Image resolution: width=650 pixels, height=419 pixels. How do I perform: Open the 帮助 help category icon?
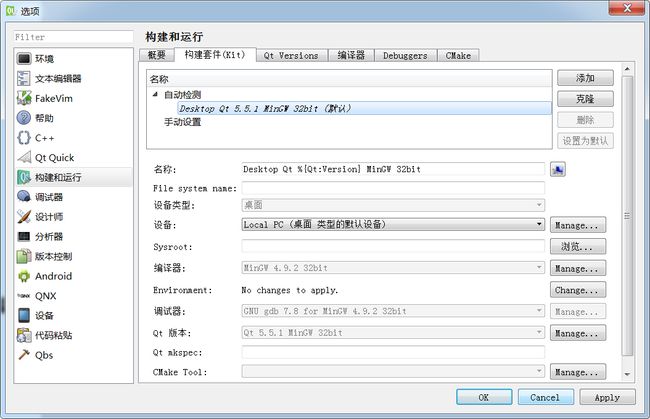(x=24, y=118)
